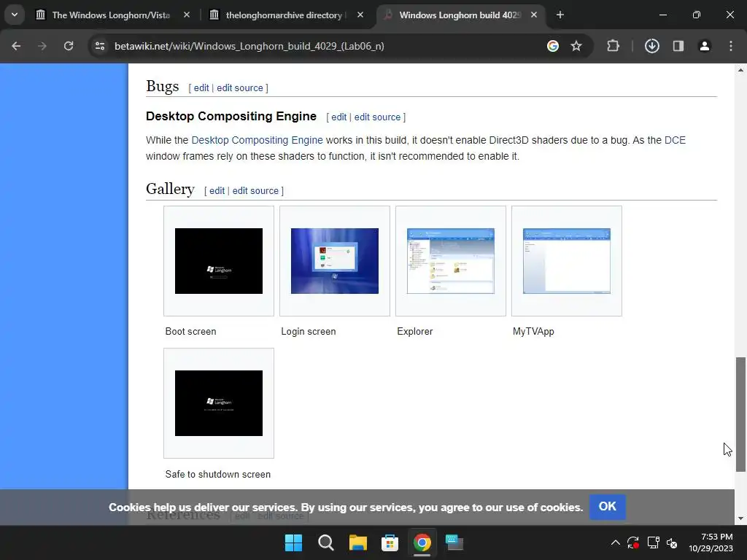Open Microsoft Store from the taskbar
The width and height of the screenshot is (747, 560).
(x=390, y=542)
